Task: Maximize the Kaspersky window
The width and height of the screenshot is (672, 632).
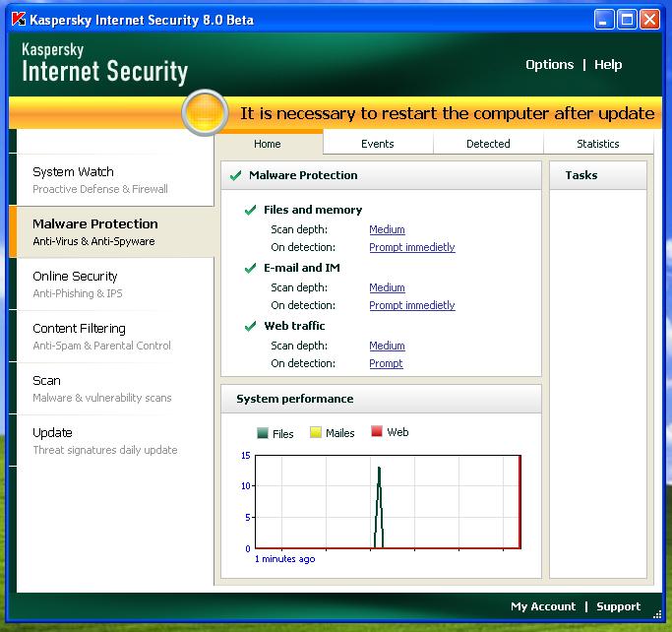Action: [627, 20]
